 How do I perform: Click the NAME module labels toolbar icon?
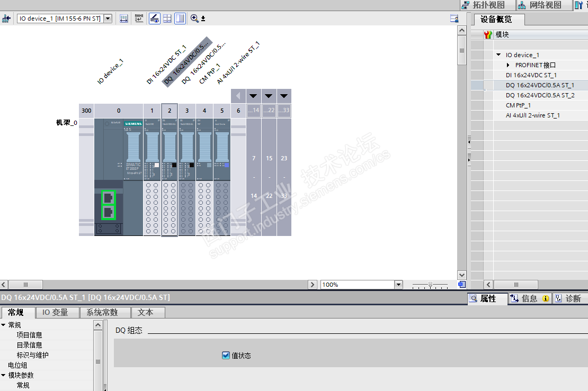(x=139, y=19)
